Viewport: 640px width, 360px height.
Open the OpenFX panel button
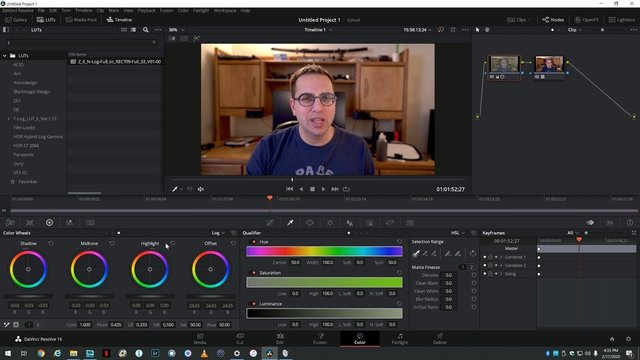tap(587, 20)
